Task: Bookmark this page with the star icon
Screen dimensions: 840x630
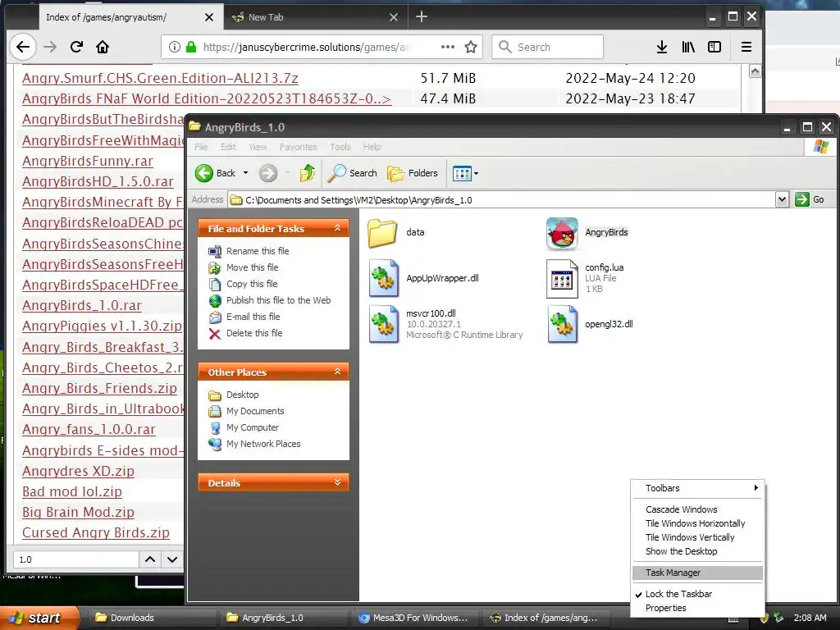Action: [471, 47]
